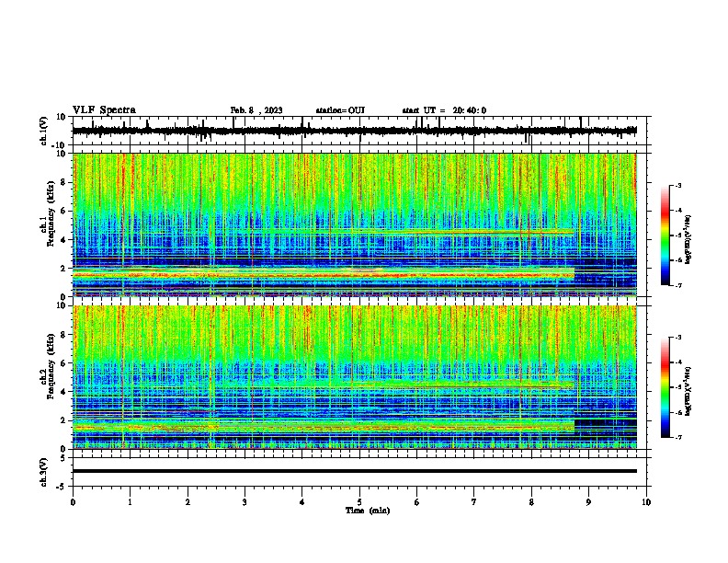The height and width of the screenshot is (563, 728).
Task: Click the '6' kHz tick on the ch.2 frequency axis
Action: pos(64,362)
